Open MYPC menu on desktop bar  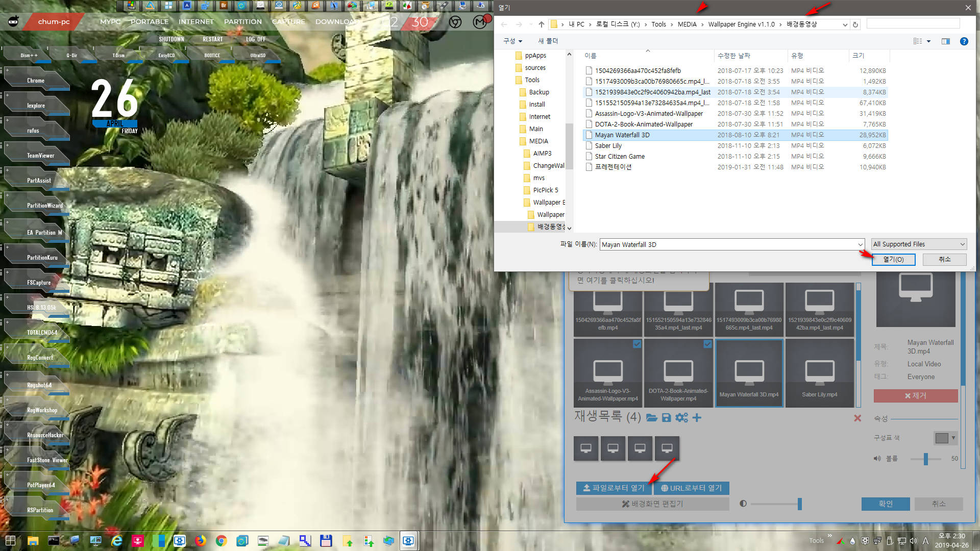(110, 22)
